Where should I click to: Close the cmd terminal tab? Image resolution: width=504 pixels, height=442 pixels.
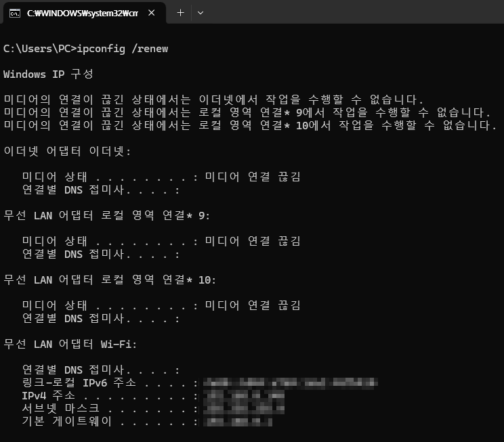point(151,13)
